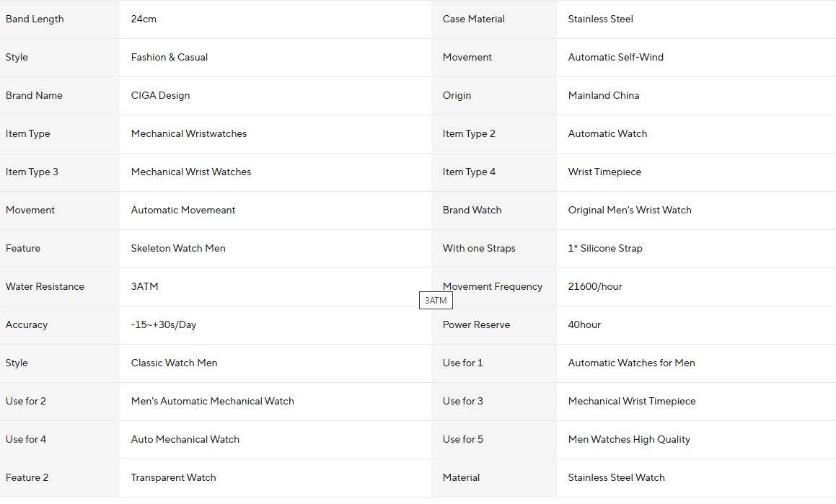Click the "CIGA Design" brand name value
Image resolution: width=836 pixels, height=504 pixels.
tap(160, 96)
